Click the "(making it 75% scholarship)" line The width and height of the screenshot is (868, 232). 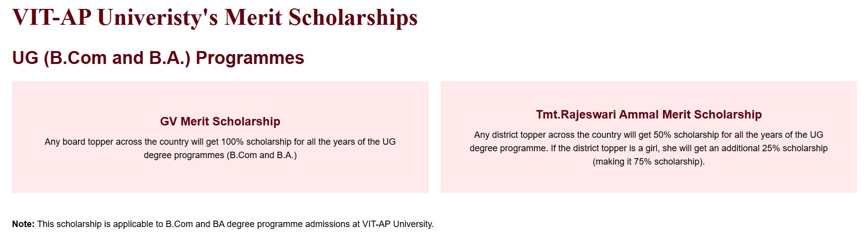(648, 162)
